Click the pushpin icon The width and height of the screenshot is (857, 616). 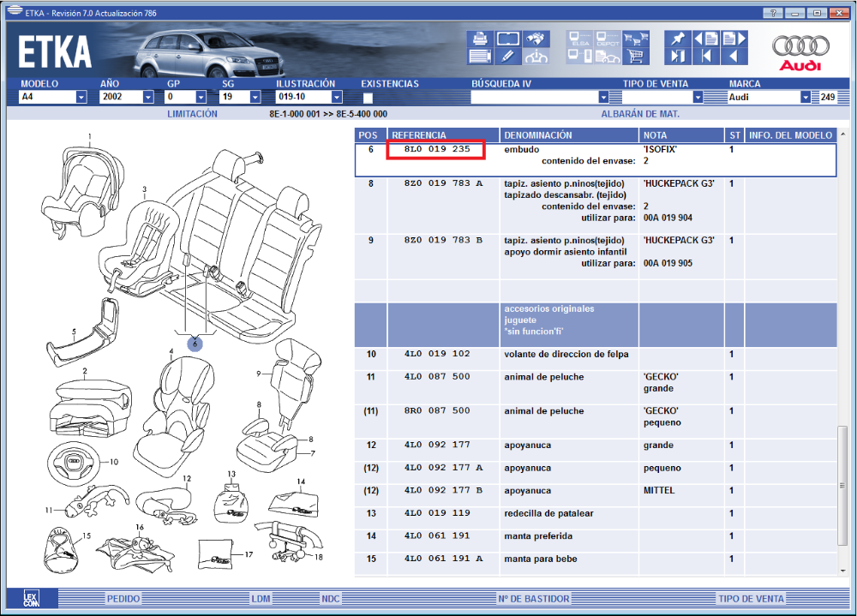(x=678, y=39)
